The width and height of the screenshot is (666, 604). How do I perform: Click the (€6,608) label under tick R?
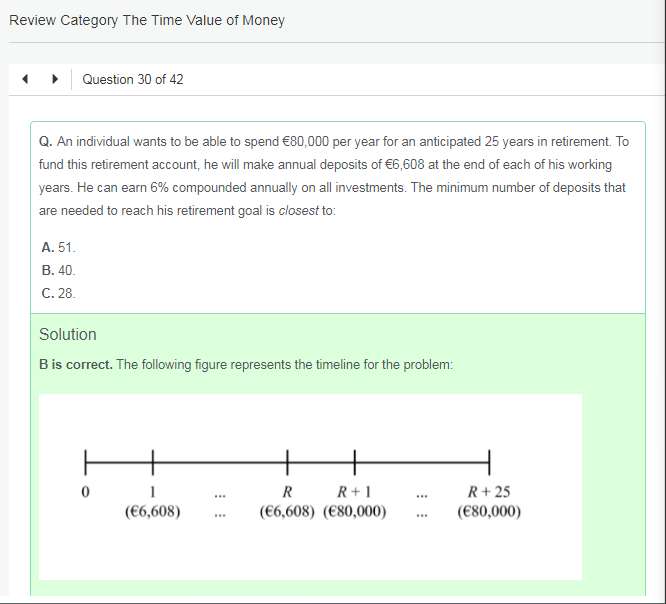click(287, 512)
